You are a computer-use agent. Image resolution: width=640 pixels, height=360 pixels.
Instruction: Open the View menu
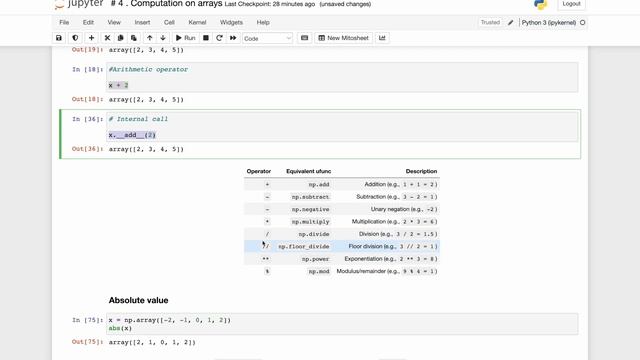click(x=114, y=22)
